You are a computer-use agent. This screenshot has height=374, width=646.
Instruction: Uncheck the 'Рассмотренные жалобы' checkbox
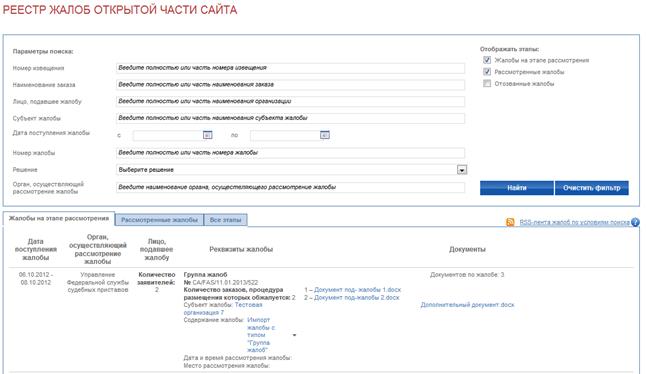tap(487, 72)
